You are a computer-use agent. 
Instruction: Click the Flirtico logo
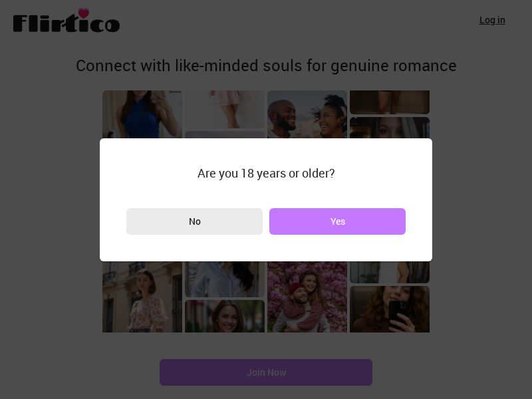(66, 21)
